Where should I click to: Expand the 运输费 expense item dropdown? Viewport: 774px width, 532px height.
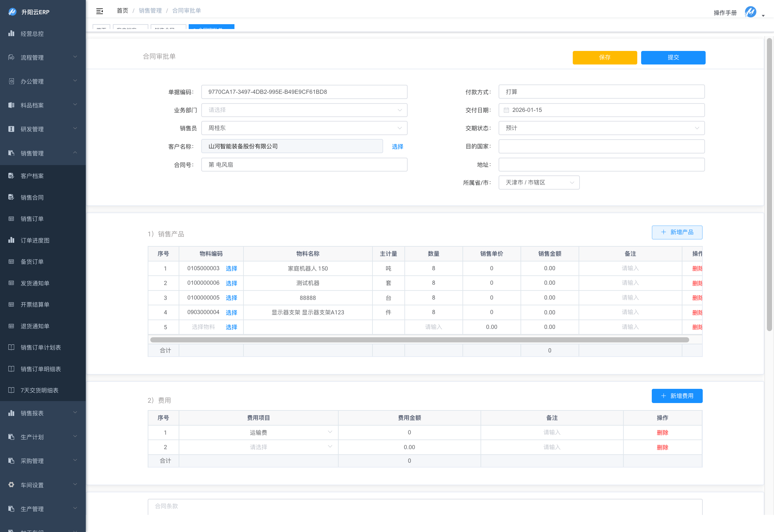pyautogui.click(x=258, y=432)
